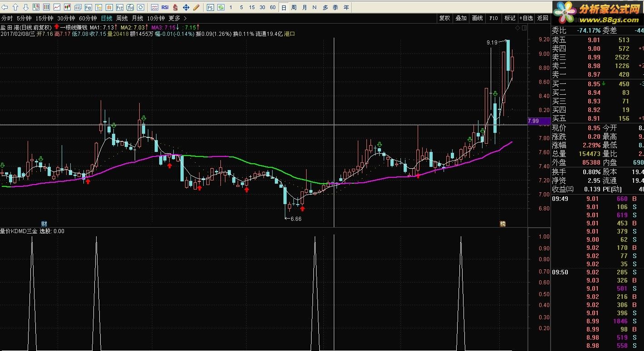Switch to the 10分钟 tab
The image size is (644, 351).
156,18
